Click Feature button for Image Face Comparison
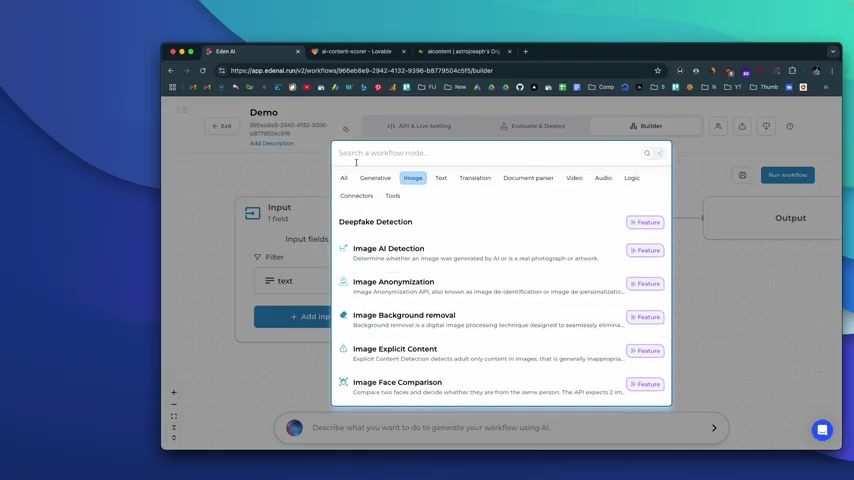This screenshot has width=854, height=480. pyautogui.click(x=645, y=384)
